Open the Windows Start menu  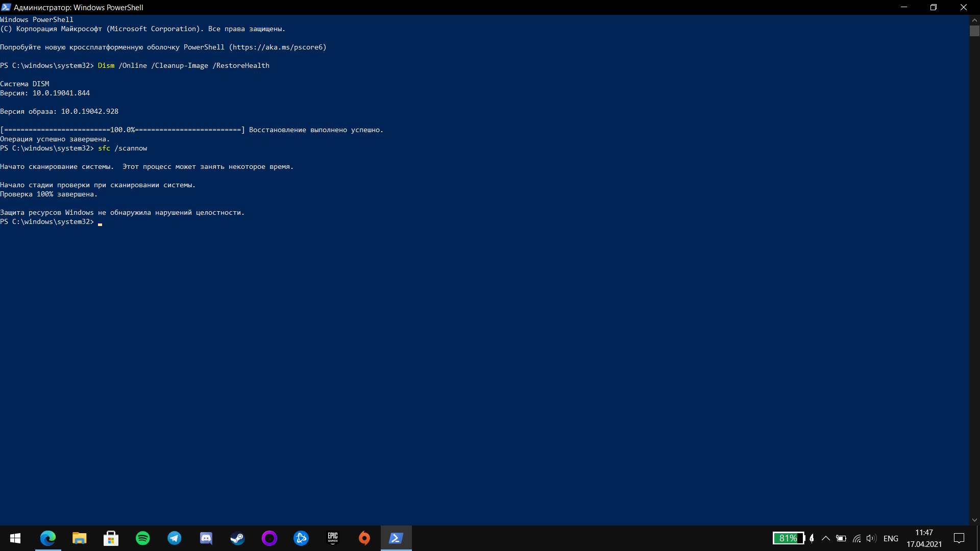pyautogui.click(x=15, y=538)
